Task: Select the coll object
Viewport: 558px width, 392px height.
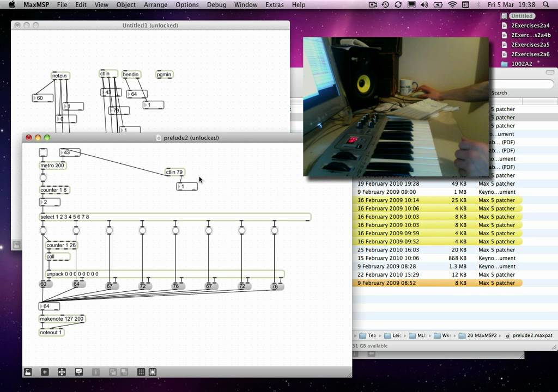Action: (x=58, y=256)
